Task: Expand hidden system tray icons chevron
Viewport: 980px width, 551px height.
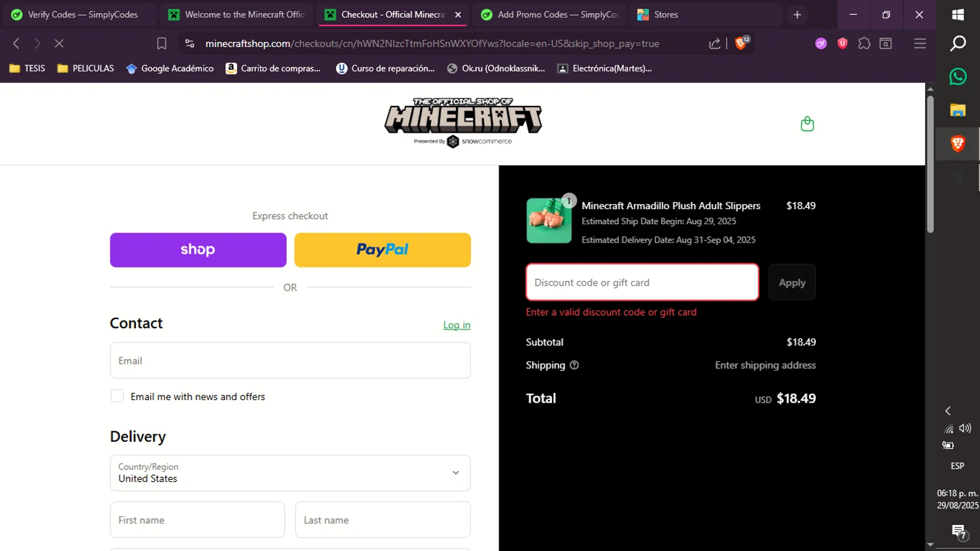Action: coord(948,410)
